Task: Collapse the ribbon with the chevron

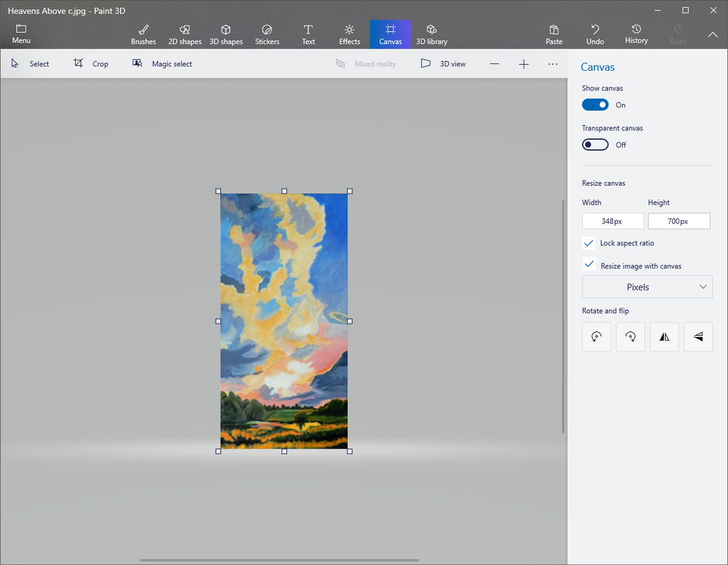Action: [712, 34]
